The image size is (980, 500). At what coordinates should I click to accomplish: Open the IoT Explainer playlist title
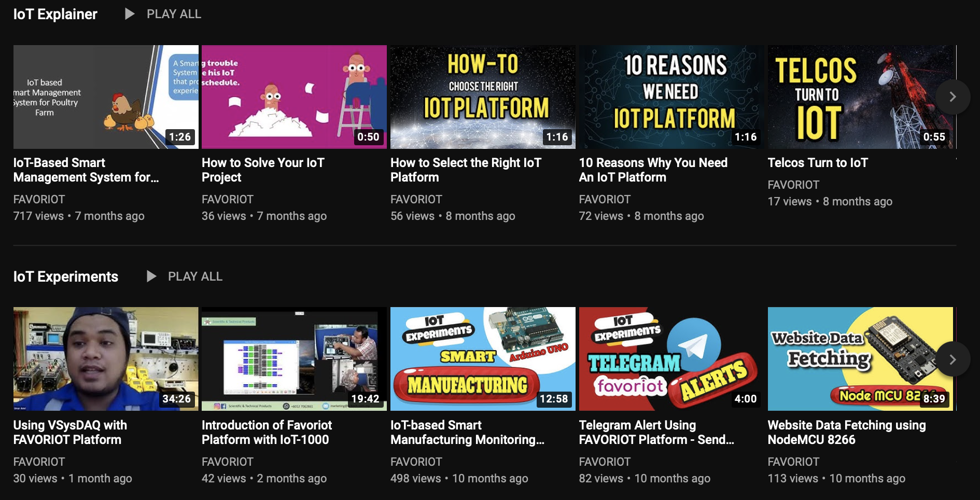tap(55, 15)
